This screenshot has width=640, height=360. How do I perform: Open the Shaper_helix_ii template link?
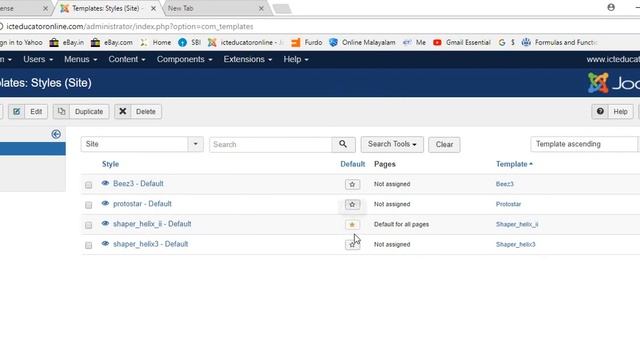pyautogui.click(x=517, y=224)
